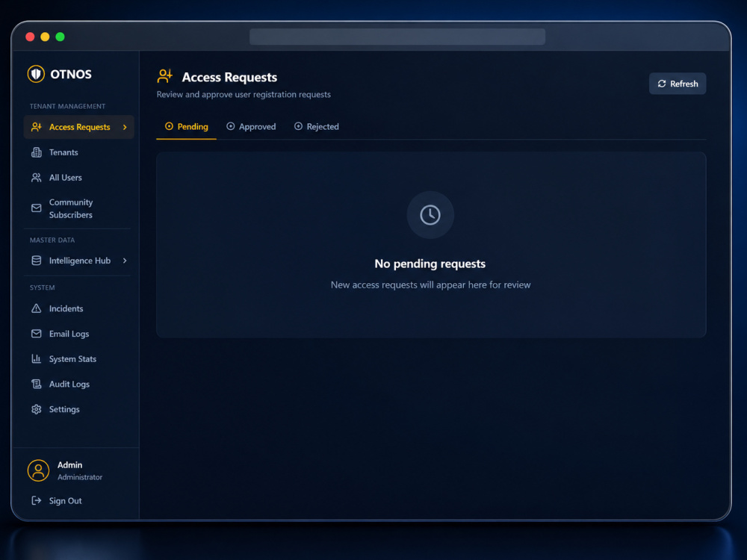747x560 pixels.
Task: Click the yellow minimize window button
Action: (45, 37)
